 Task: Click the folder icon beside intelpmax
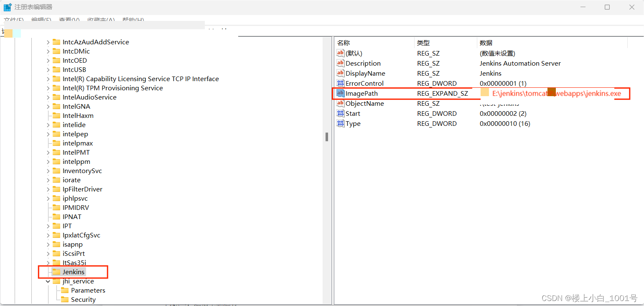point(56,143)
